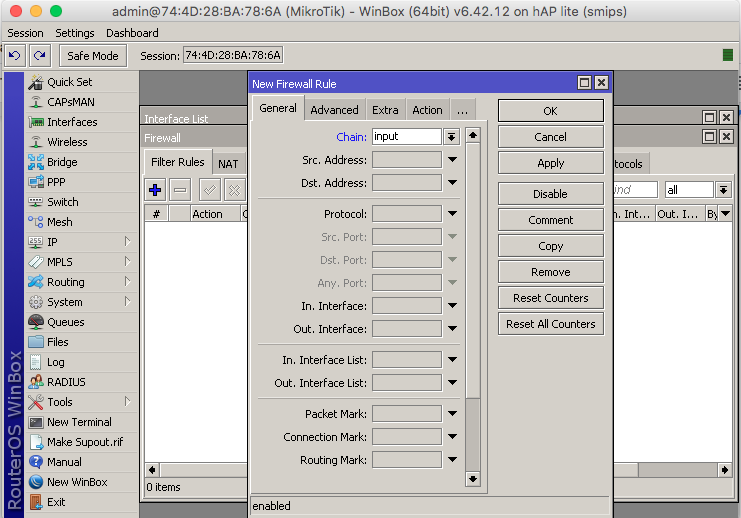Switch to the Action tab

(x=427, y=110)
